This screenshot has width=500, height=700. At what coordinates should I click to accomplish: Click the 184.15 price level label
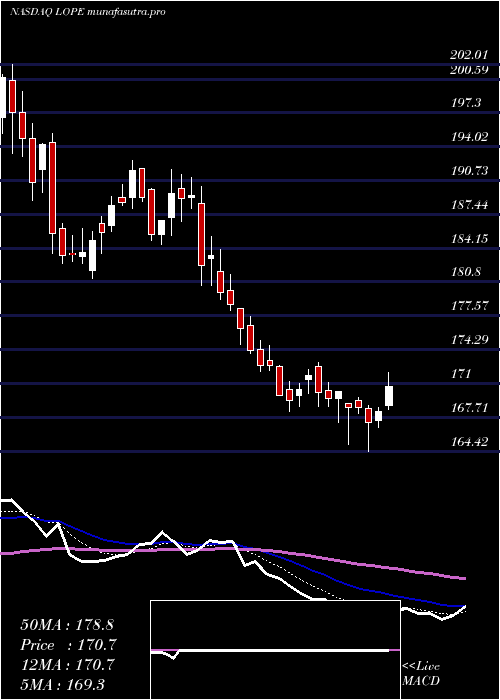(469, 239)
